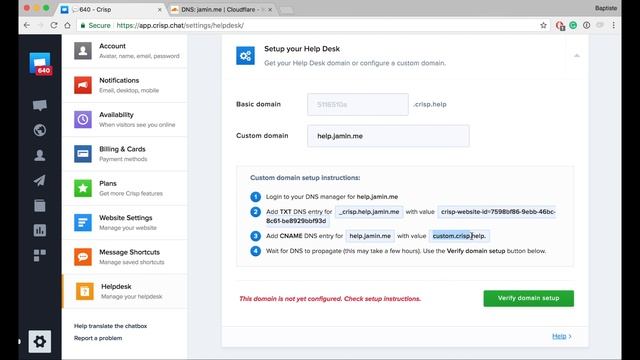Open contacts person icon in sidebar
The height and width of the screenshot is (360, 640).
click(x=40, y=155)
